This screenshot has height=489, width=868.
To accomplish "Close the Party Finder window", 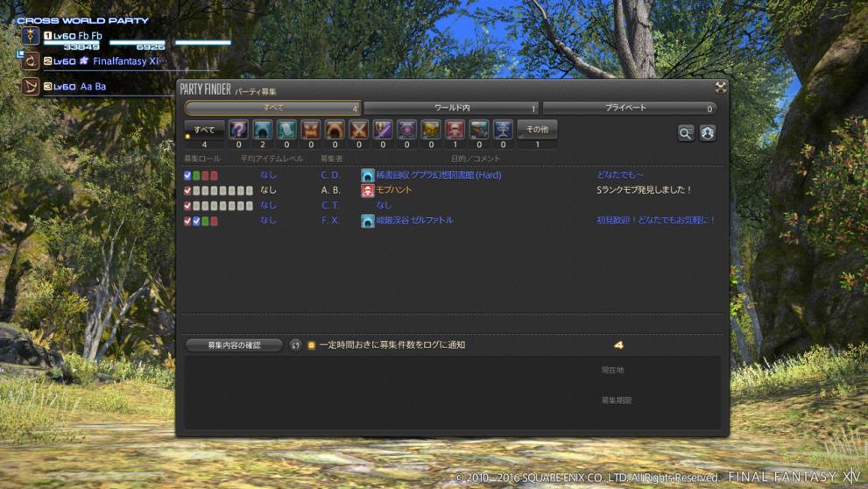I will pos(720,87).
